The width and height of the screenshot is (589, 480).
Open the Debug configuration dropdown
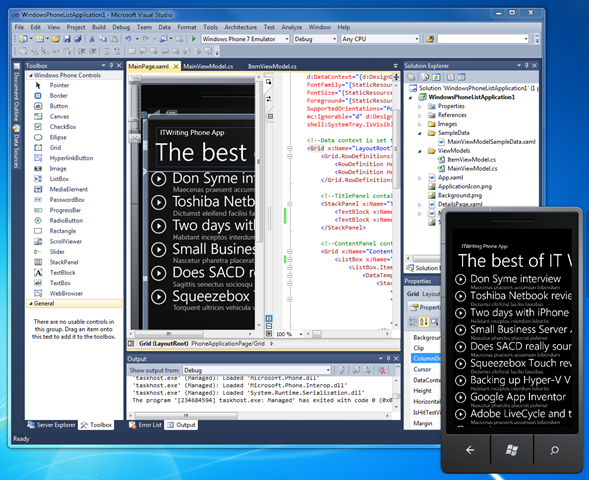click(x=334, y=39)
